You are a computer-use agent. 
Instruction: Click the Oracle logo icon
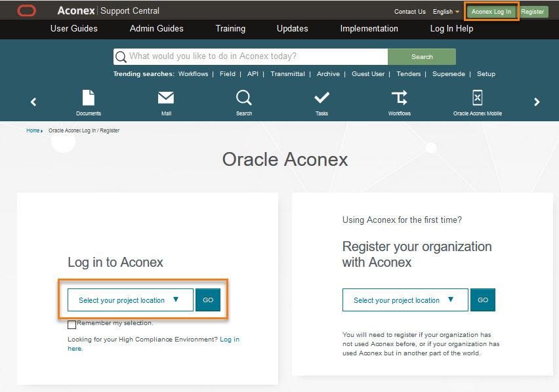(27, 10)
